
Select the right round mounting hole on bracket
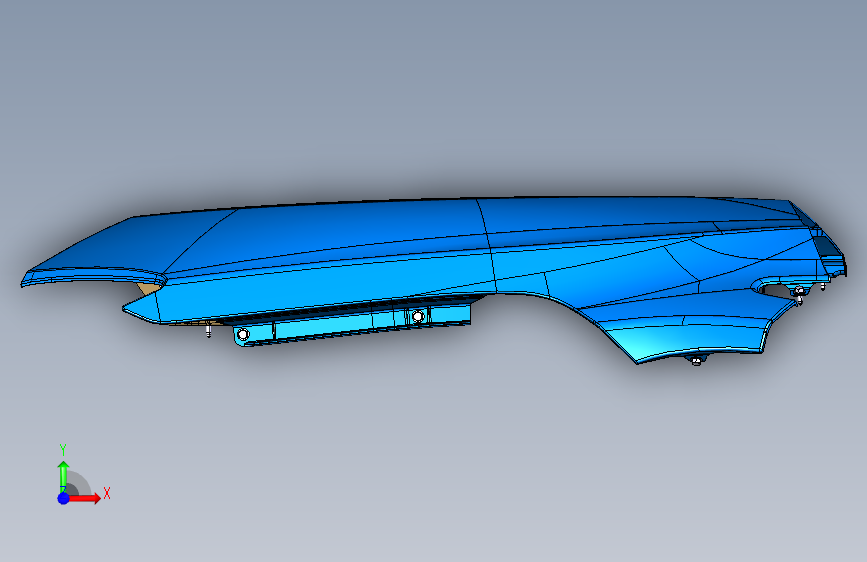(x=417, y=316)
